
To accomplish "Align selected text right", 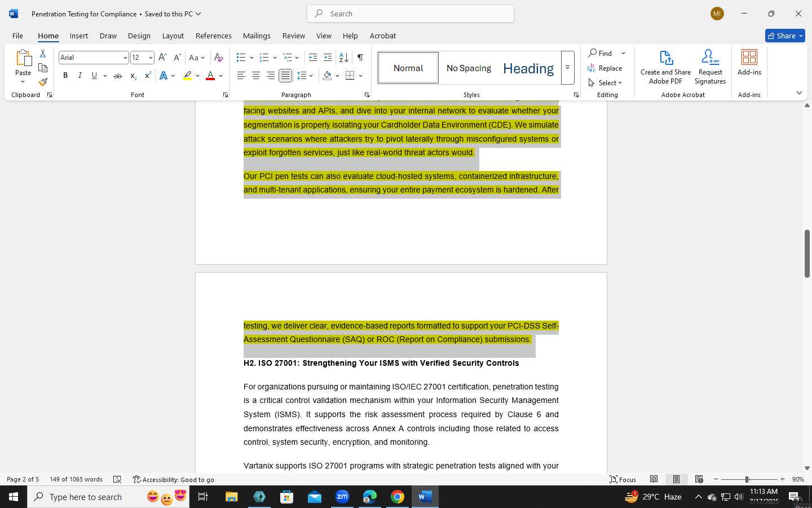I will click(x=271, y=76).
